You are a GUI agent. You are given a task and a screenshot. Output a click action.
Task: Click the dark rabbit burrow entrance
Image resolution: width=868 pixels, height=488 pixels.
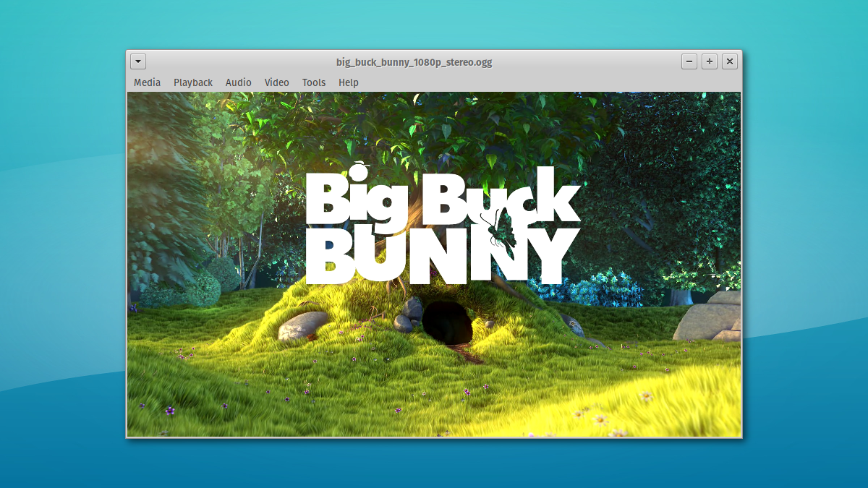[448, 322]
